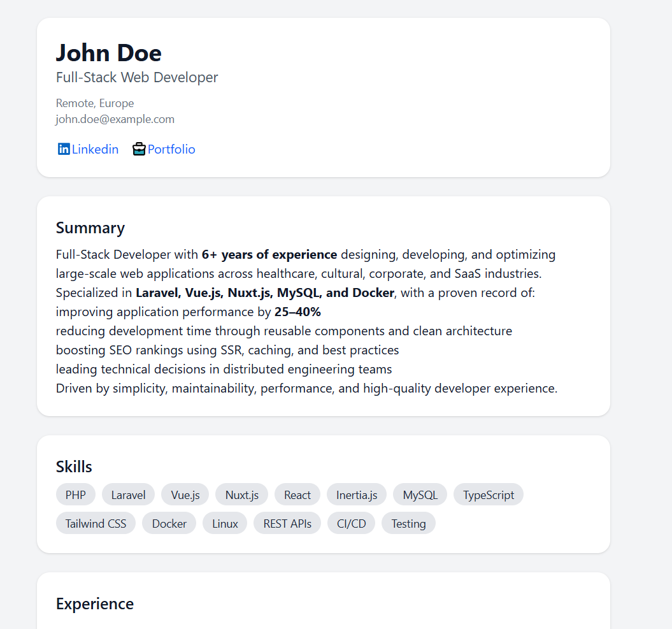Choose the Inertia.js skill tag
This screenshot has height=629, width=672.
tap(357, 495)
